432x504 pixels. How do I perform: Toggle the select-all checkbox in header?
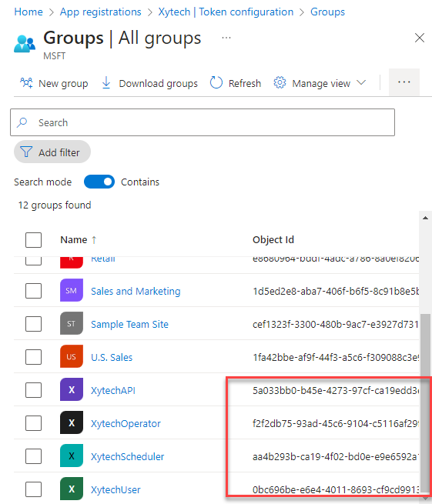tap(33, 240)
